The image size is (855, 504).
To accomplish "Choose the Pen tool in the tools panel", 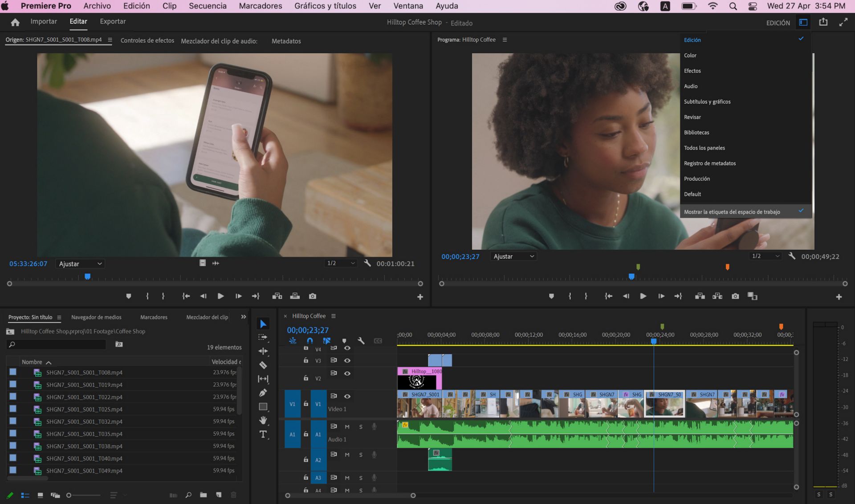I will coord(263,392).
